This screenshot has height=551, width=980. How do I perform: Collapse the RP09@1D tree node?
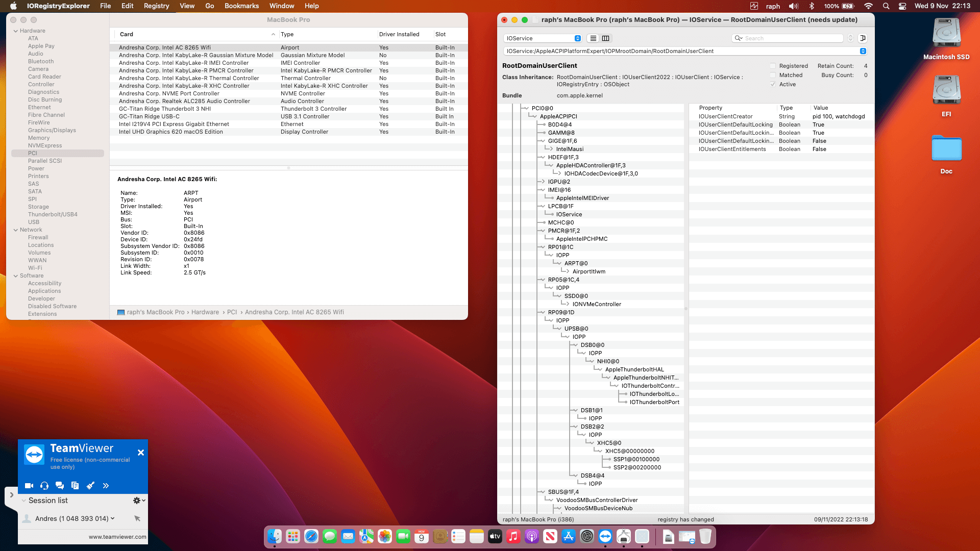pos(543,312)
